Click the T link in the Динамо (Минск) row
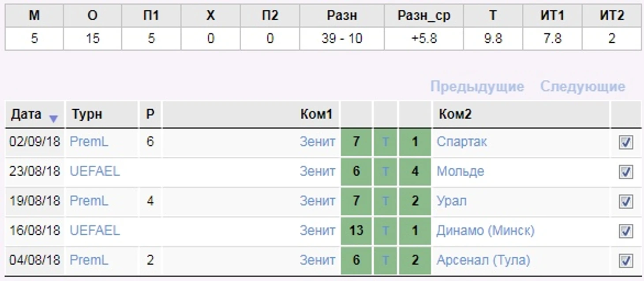This screenshot has height=281, width=644. pos(386,231)
